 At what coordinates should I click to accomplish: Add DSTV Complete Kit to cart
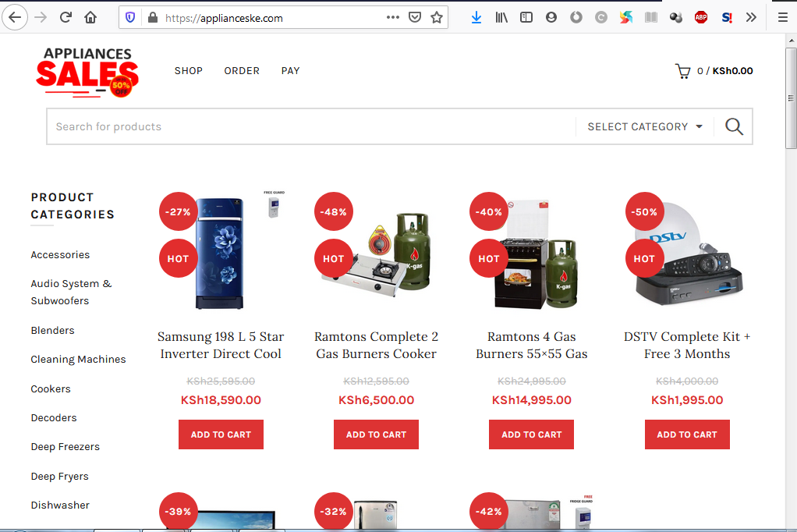click(687, 434)
